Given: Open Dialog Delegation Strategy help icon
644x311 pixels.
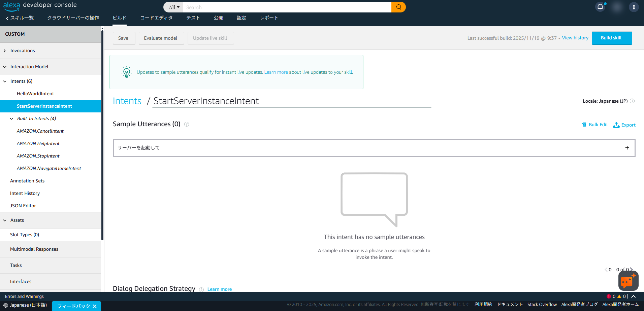Looking at the screenshot, I should pos(201,289).
